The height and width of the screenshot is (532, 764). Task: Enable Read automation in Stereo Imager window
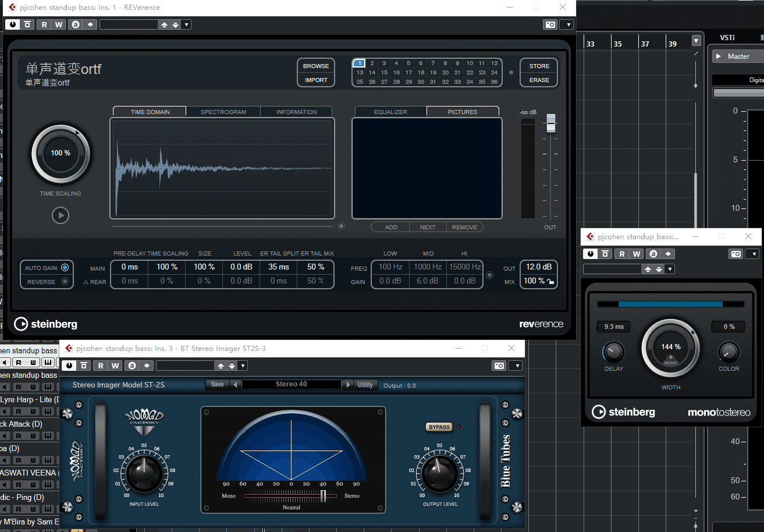click(101, 366)
